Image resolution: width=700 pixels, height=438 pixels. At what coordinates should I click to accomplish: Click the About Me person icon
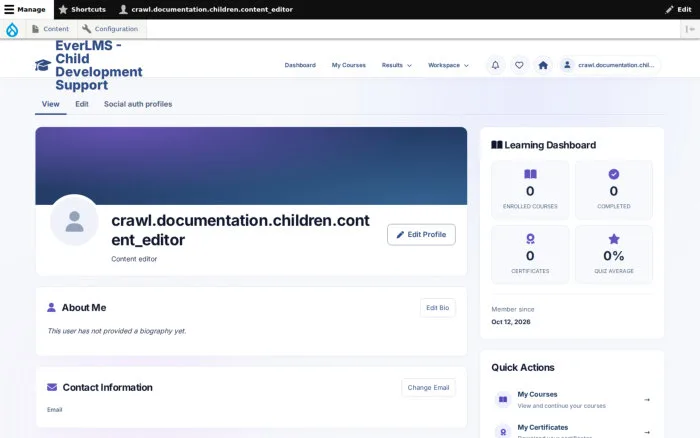(51, 308)
